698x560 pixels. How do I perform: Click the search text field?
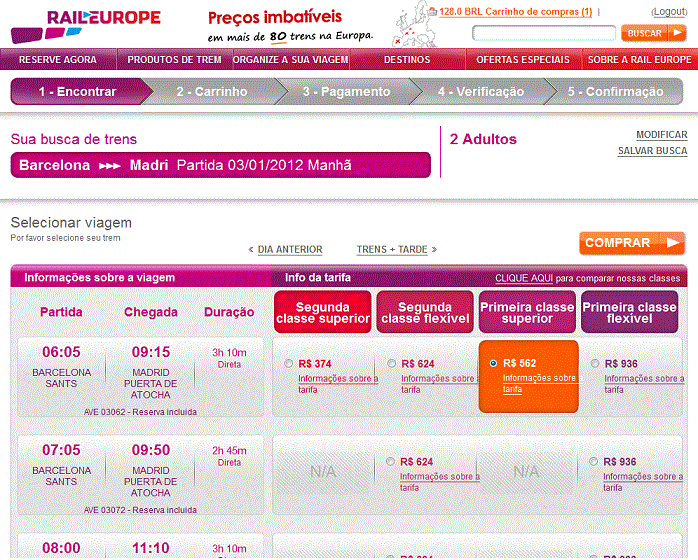[544, 33]
